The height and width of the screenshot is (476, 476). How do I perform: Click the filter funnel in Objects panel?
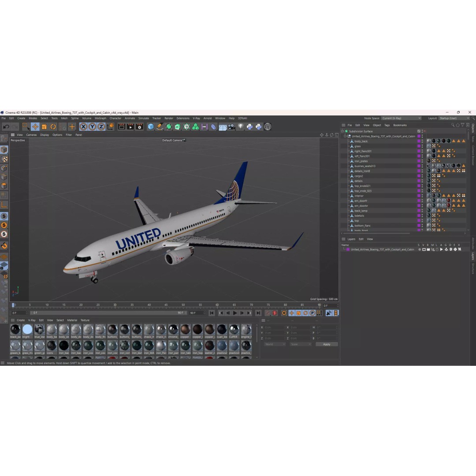(x=463, y=125)
